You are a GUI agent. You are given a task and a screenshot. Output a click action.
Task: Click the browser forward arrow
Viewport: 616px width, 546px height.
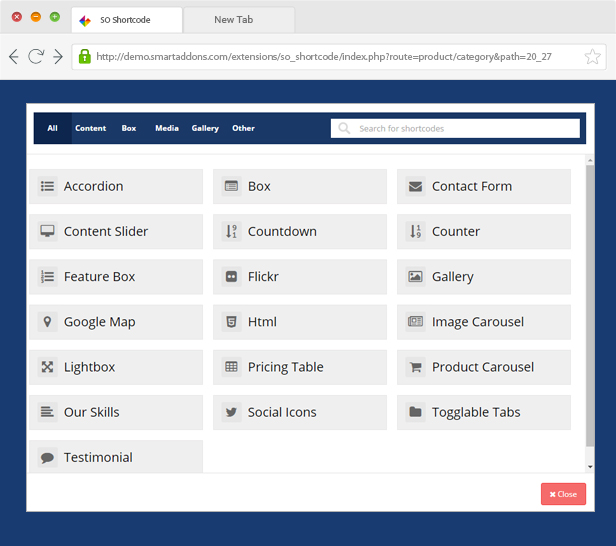tap(58, 57)
